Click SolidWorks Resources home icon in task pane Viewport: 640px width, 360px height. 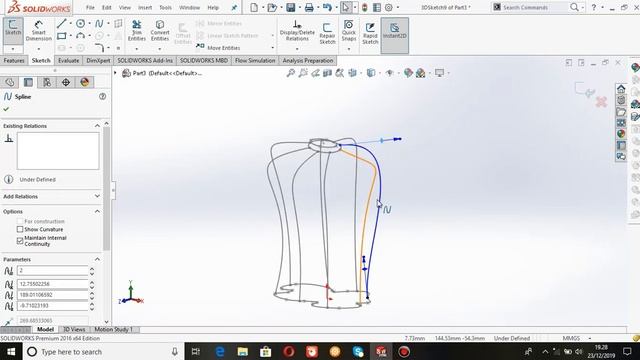click(621, 89)
